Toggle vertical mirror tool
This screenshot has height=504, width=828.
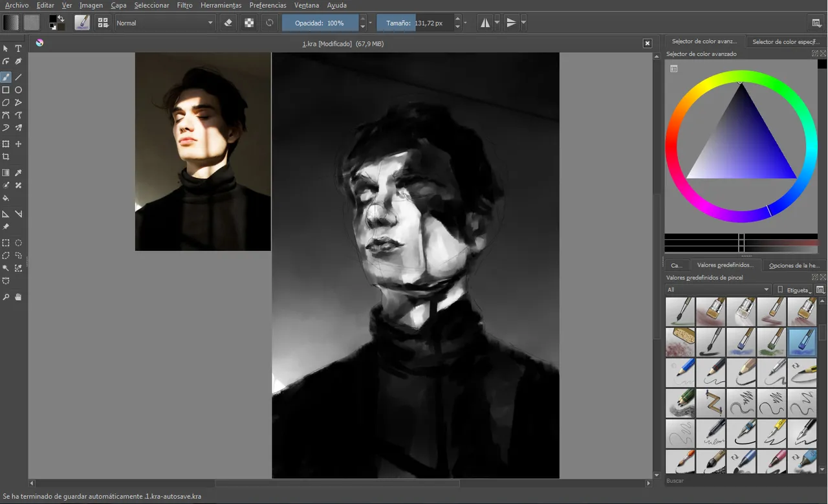coord(511,23)
